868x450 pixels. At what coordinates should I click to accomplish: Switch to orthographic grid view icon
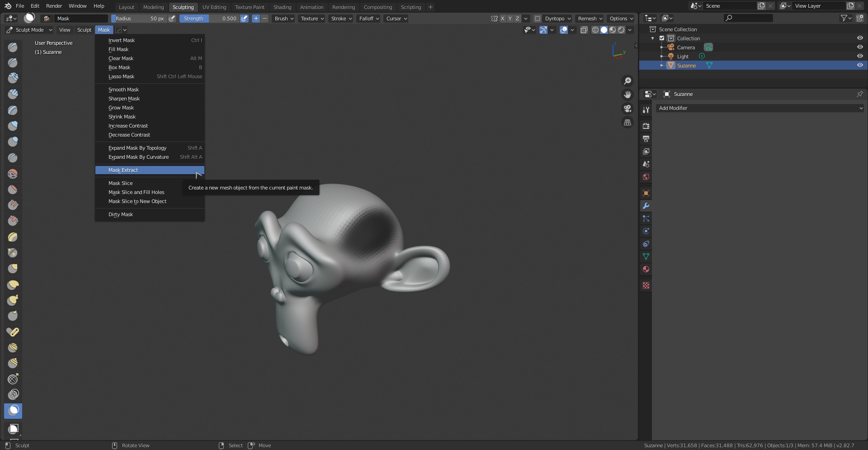coord(627,123)
